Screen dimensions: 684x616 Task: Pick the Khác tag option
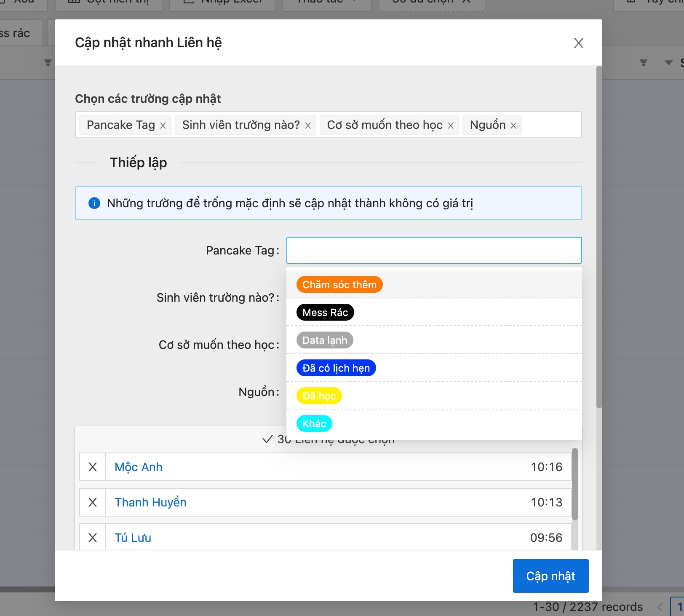click(x=314, y=423)
